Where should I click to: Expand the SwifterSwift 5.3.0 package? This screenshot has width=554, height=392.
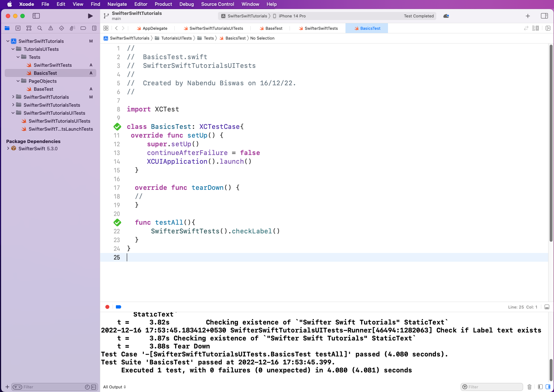(x=8, y=148)
